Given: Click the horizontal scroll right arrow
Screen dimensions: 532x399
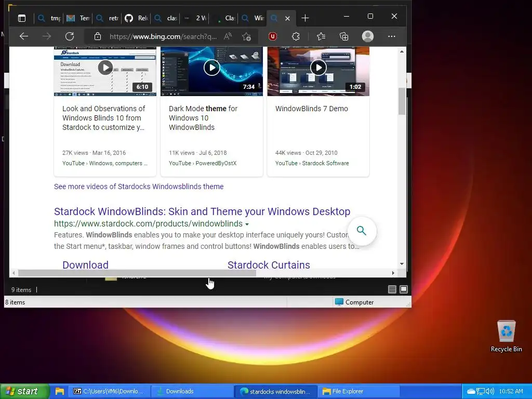Looking at the screenshot, I should pos(393,273).
